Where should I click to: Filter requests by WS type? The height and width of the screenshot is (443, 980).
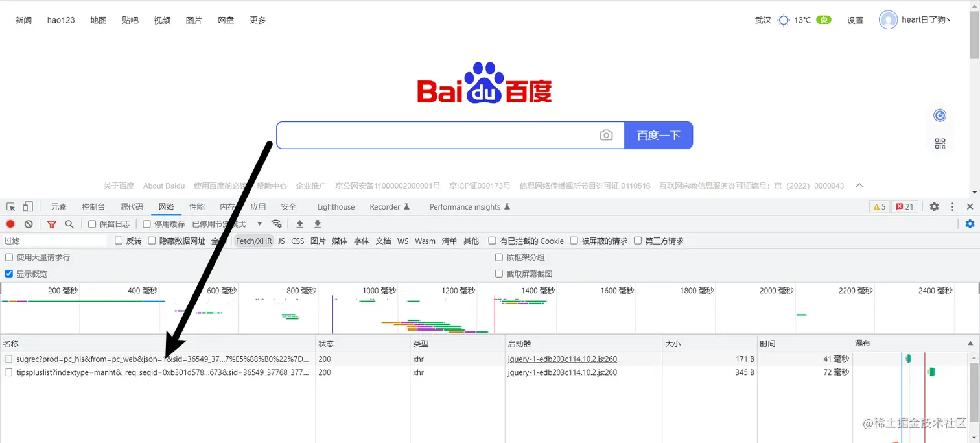point(403,241)
